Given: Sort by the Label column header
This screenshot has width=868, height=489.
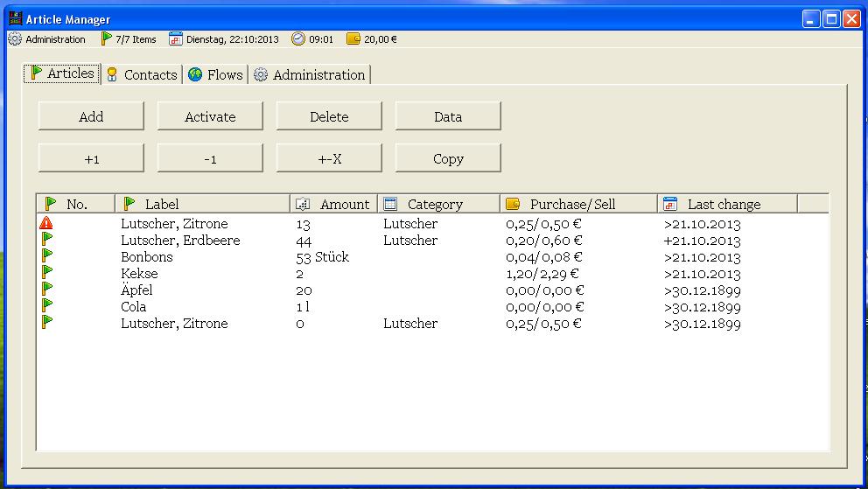Looking at the screenshot, I should pos(203,204).
